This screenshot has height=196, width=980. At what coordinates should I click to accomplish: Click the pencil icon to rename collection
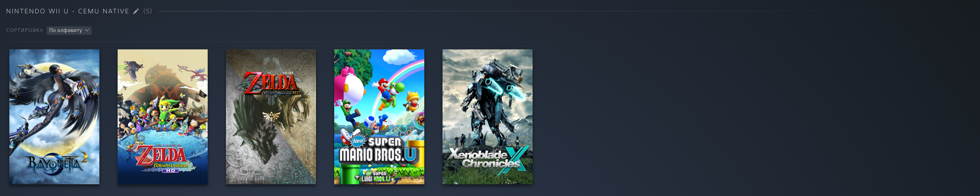(136, 11)
